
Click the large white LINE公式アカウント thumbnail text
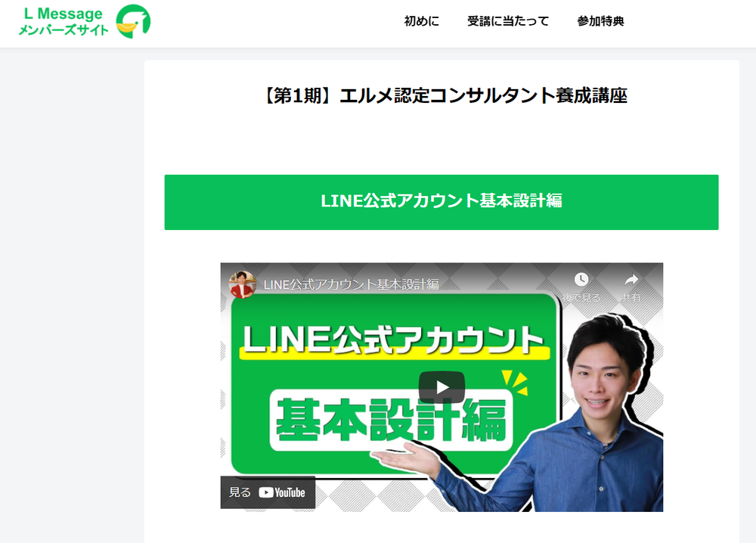pyautogui.click(x=394, y=340)
